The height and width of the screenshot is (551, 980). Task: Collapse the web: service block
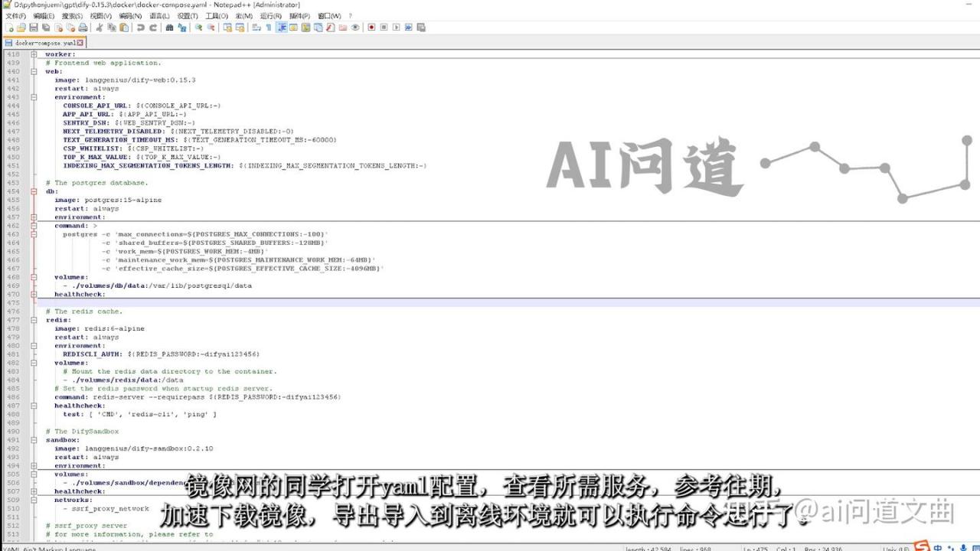pos(34,71)
